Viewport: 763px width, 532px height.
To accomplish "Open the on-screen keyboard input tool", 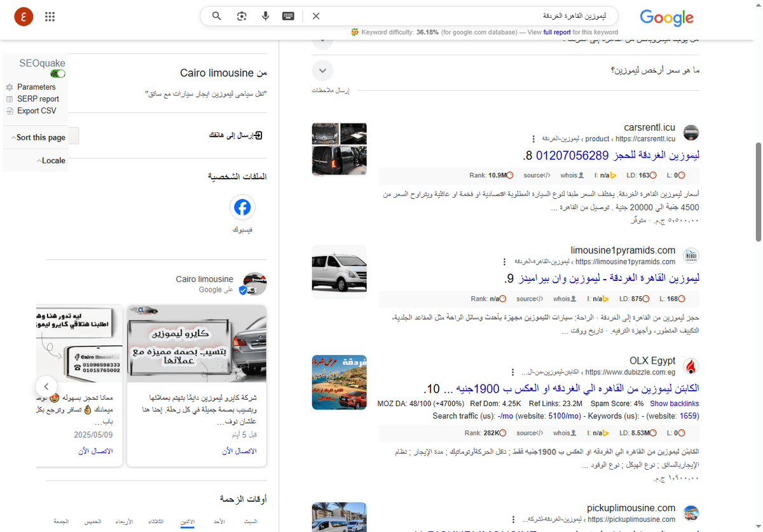I will [x=288, y=16].
